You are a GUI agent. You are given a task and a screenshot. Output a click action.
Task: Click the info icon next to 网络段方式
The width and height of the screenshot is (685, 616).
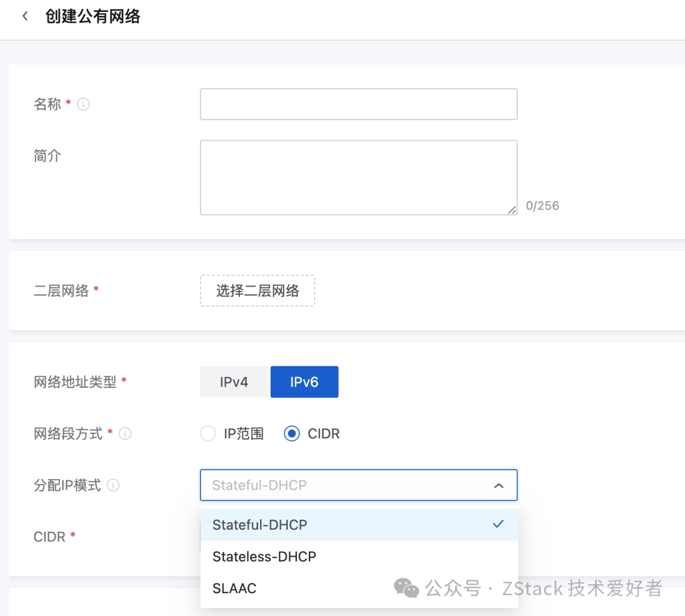126,433
